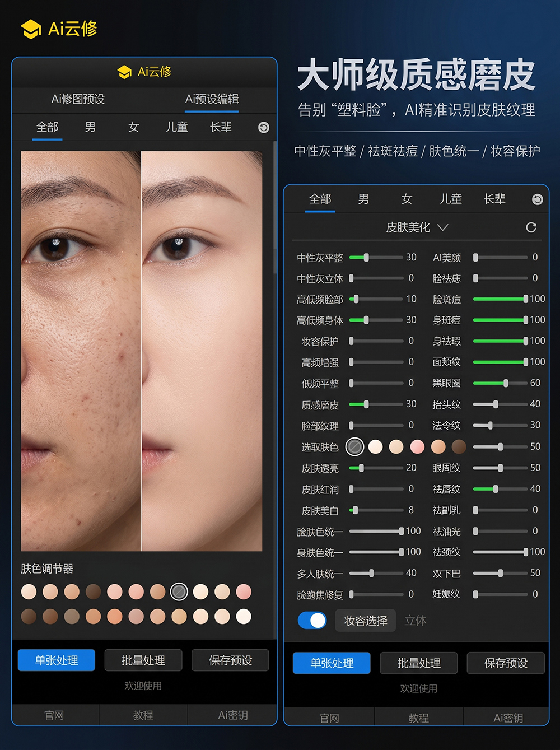Click the refresh icon next to 皮肤美化

click(x=531, y=227)
